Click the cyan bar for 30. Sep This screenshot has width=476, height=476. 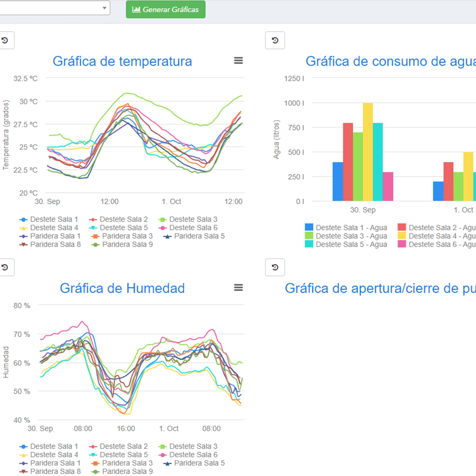378,162
